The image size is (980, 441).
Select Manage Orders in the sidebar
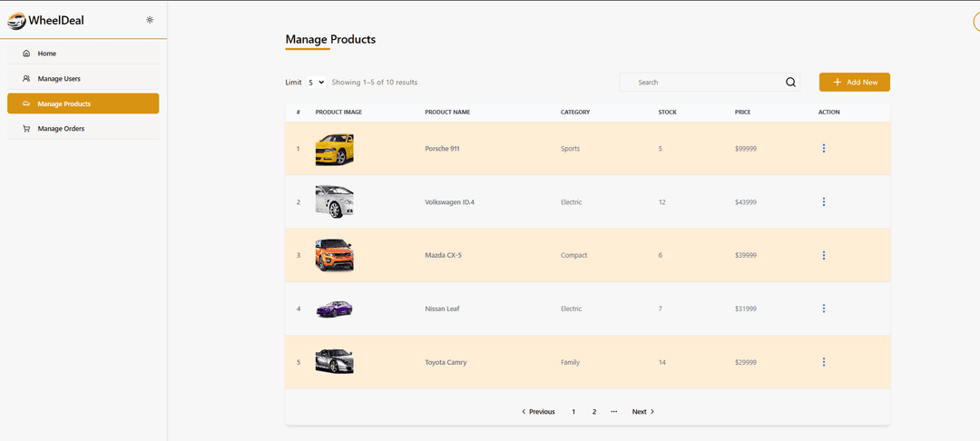click(x=61, y=129)
